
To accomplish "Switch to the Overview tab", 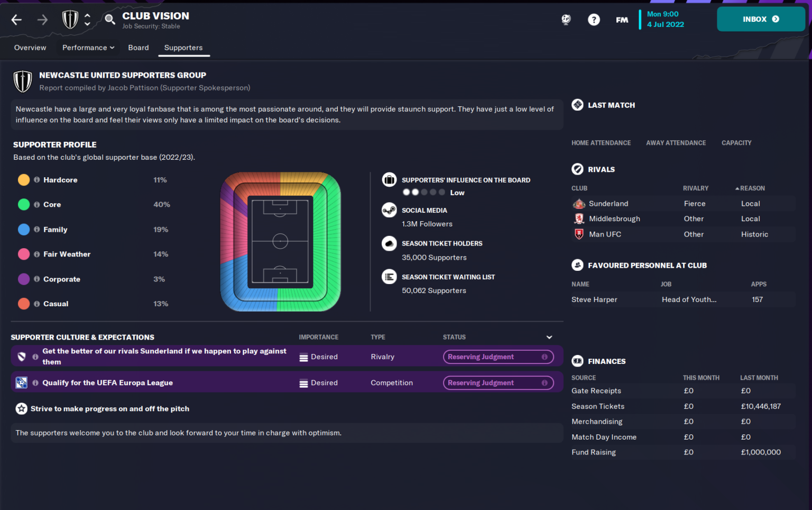I will (30, 48).
